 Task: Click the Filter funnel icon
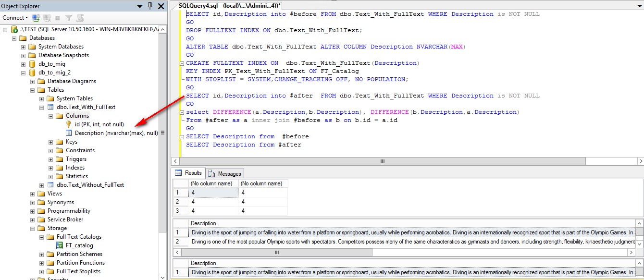(69, 18)
